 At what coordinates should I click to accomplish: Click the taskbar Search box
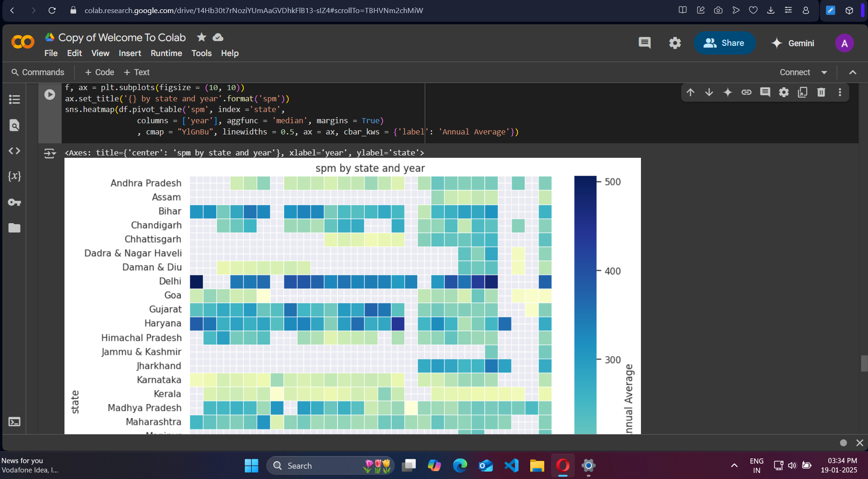pos(330,465)
